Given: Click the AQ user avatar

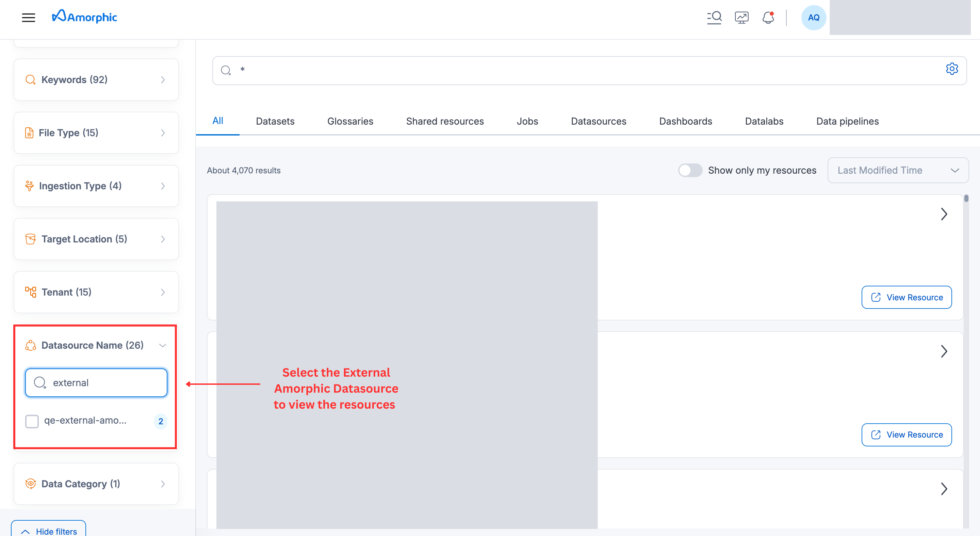Looking at the screenshot, I should coord(813,17).
